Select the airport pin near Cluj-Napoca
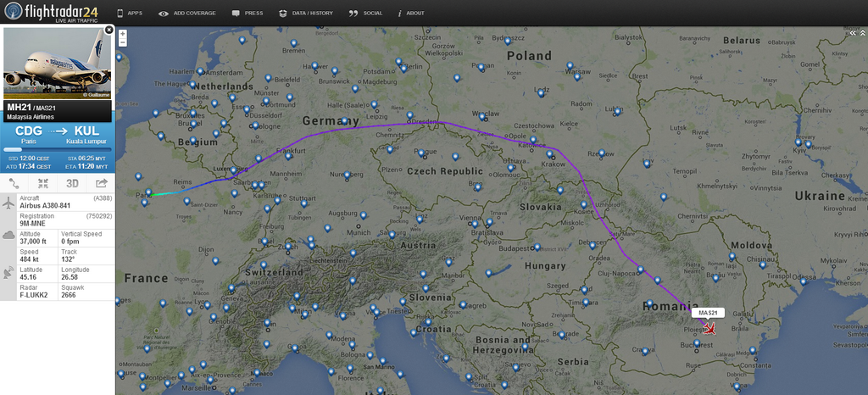This screenshot has width=868, height=395. pos(641,270)
